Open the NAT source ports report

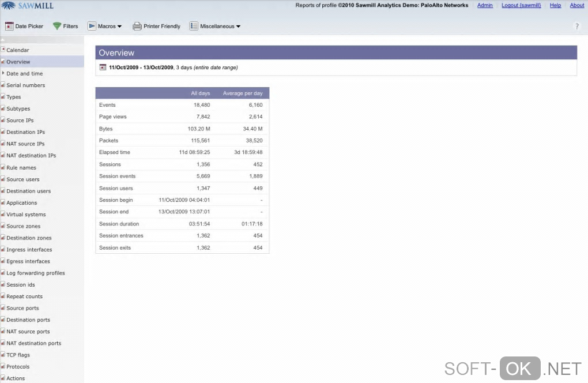coord(28,332)
